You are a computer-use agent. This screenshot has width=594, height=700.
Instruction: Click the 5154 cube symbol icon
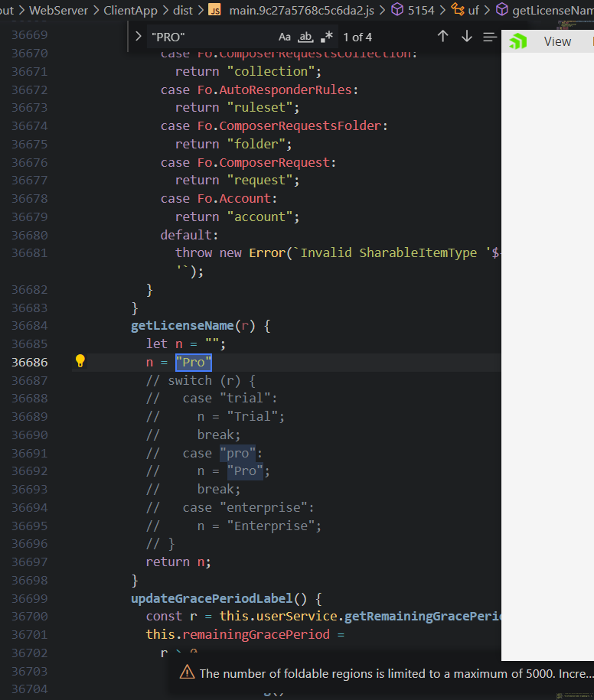(397, 9)
